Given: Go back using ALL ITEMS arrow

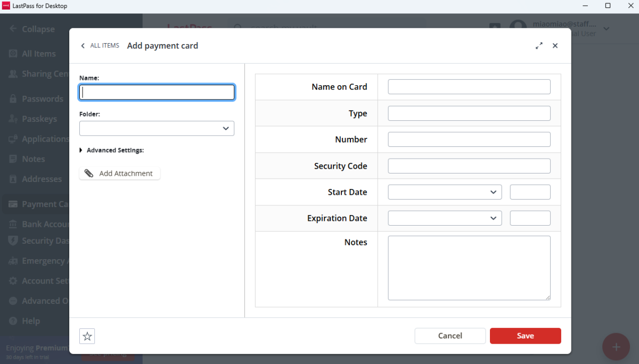Looking at the screenshot, I should tap(83, 46).
